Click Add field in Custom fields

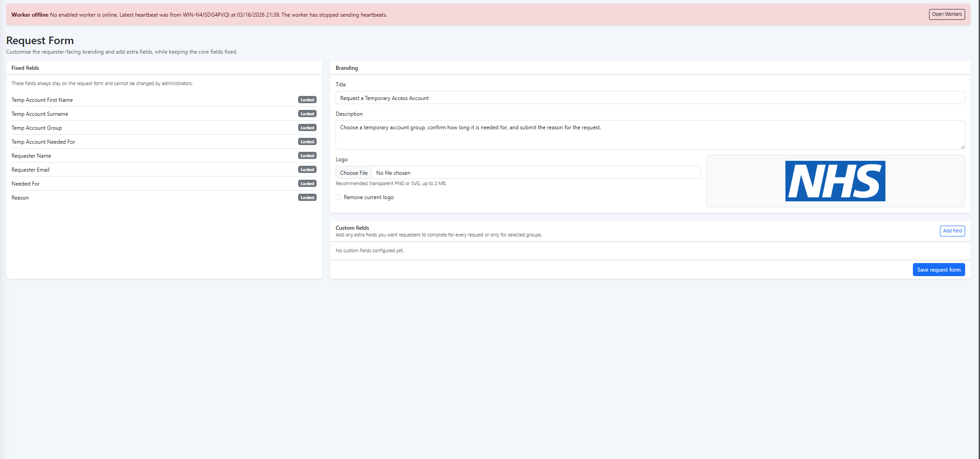(952, 231)
